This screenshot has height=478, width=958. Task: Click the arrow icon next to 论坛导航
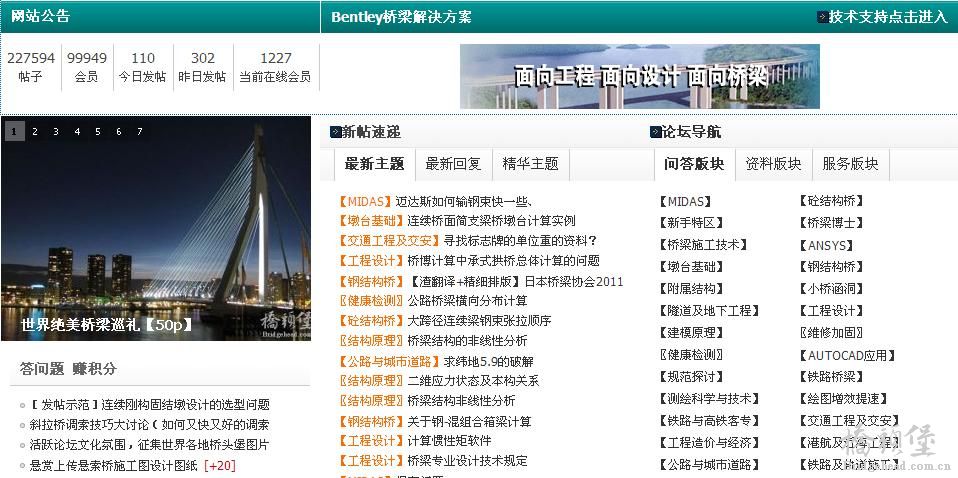(656, 131)
